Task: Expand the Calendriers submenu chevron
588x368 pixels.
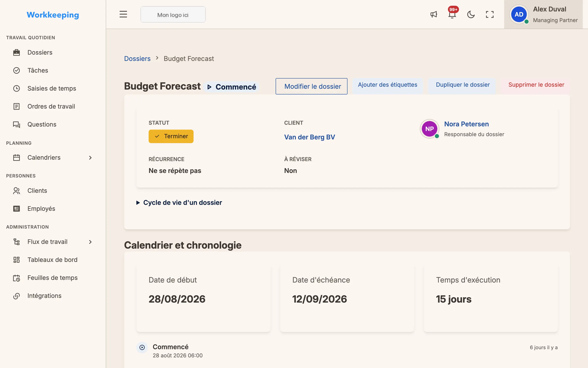Action: (90, 158)
